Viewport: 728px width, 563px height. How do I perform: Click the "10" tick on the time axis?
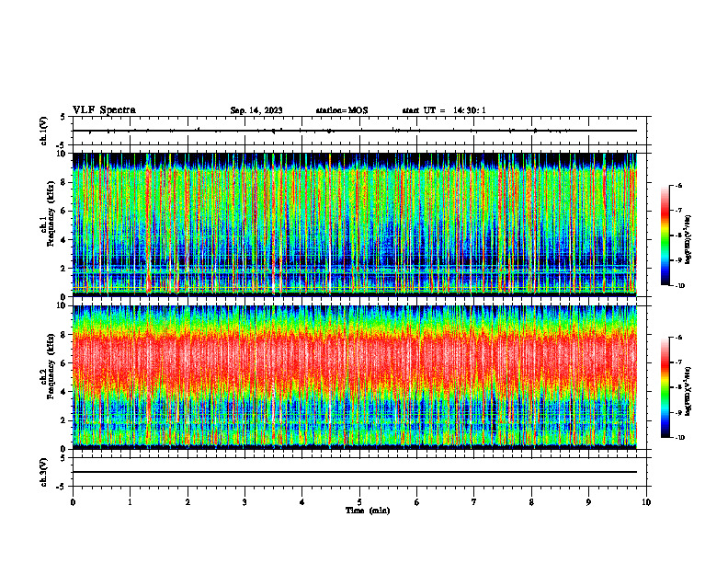pos(646,502)
